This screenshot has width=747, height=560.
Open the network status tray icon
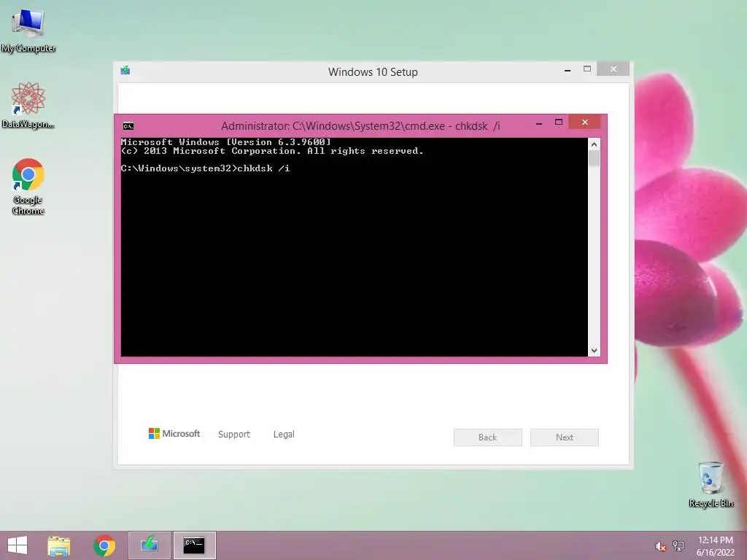(x=678, y=546)
